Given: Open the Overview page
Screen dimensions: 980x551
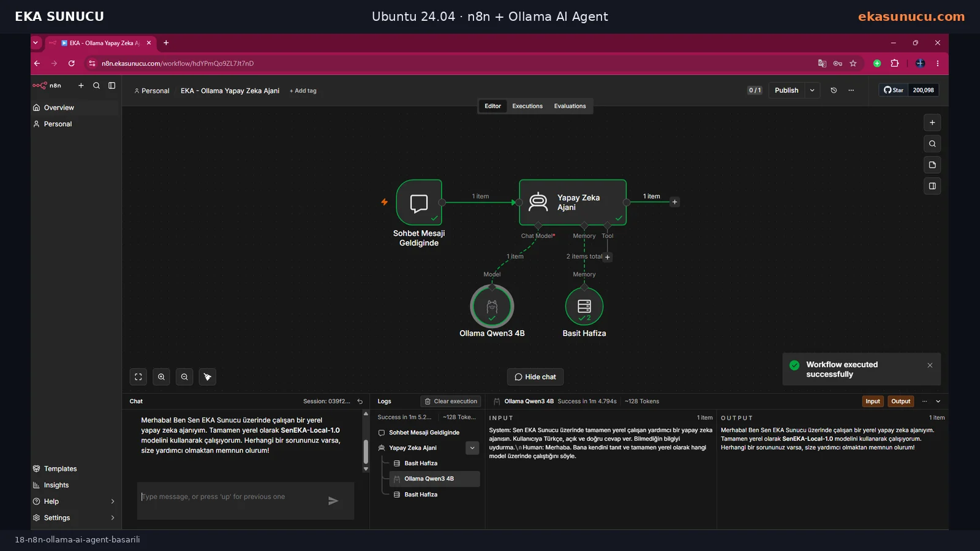Looking at the screenshot, I should click(74, 108).
